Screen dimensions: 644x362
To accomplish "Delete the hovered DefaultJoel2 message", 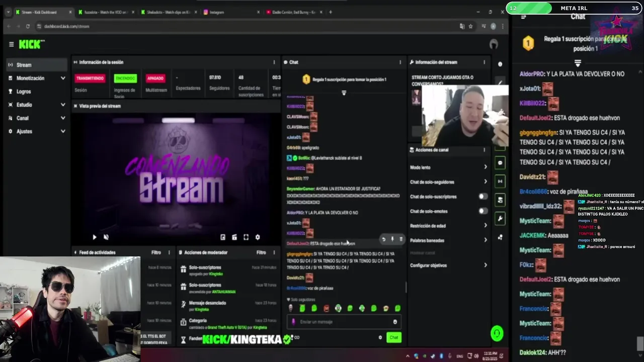I will (x=401, y=239).
